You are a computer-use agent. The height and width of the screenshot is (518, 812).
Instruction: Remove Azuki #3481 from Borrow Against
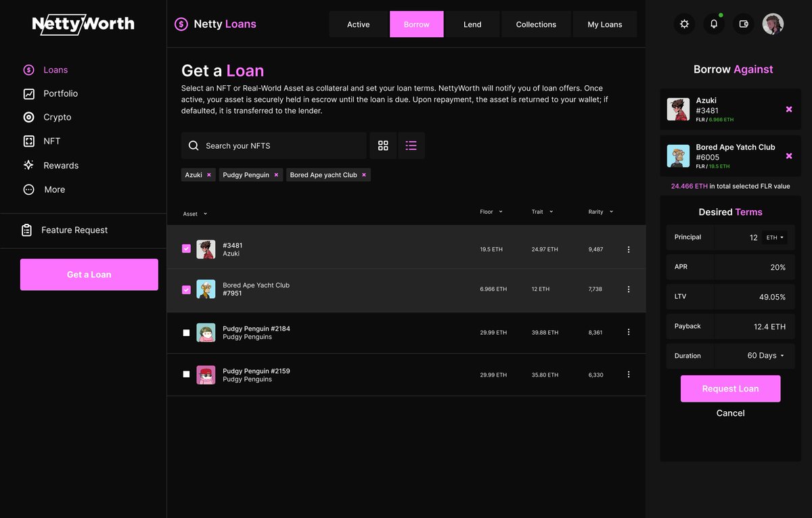click(x=789, y=110)
